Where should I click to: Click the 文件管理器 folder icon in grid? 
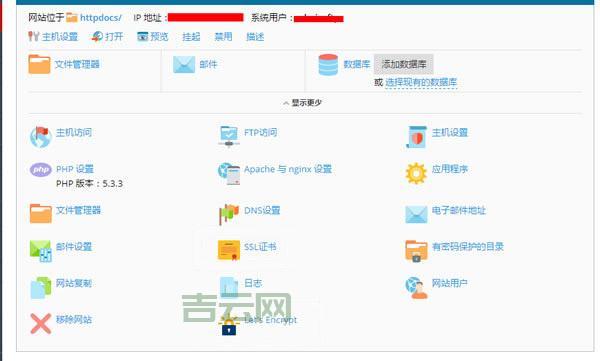(41, 213)
